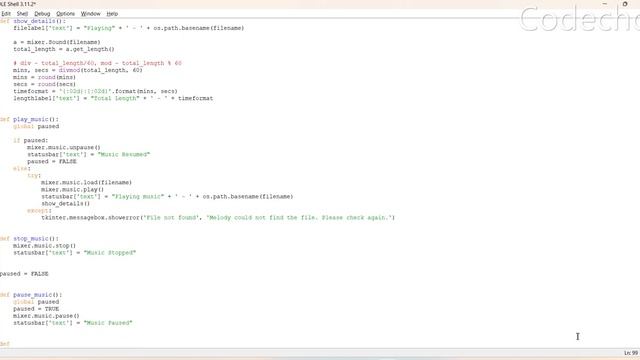Viewport: 640px width, 360px height.
Task: Click the line 'a = mixer.Sound(filename)'
Action: 56,42
